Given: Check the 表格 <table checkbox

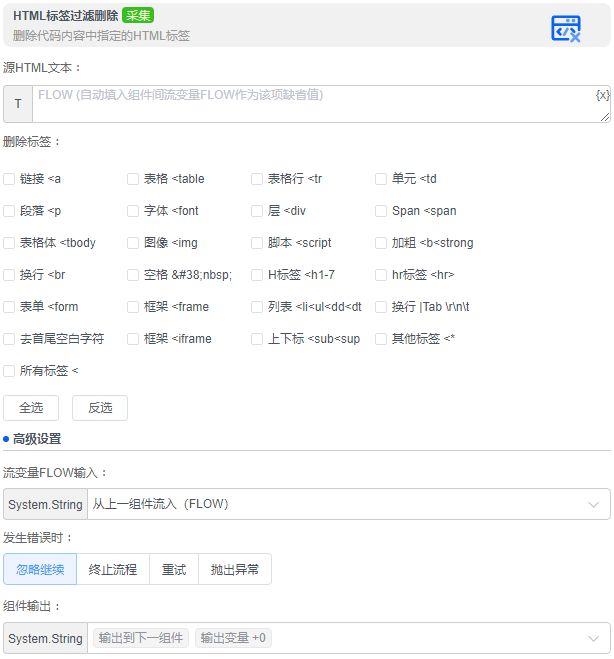Looking at the screenshot, I should (x=133, y=179).
